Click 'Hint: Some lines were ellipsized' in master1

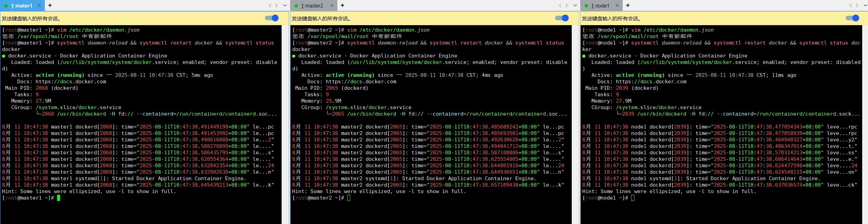click(x=89, y=191)
